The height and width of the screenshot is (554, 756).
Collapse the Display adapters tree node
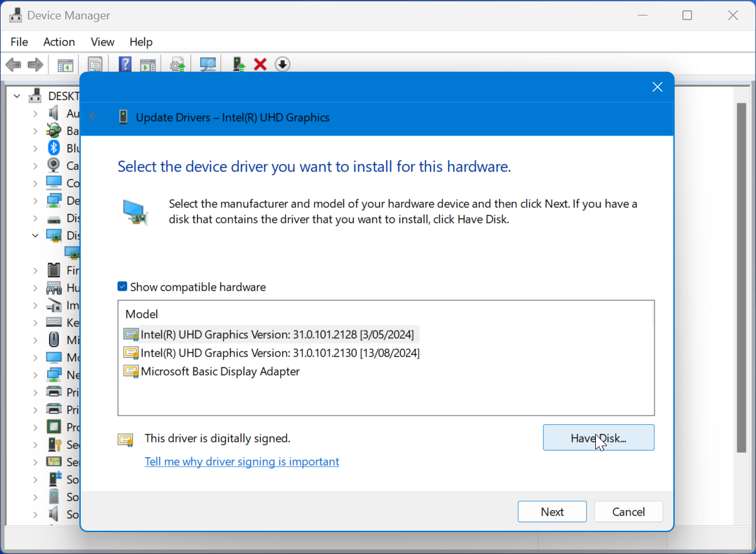pos(36,235)
